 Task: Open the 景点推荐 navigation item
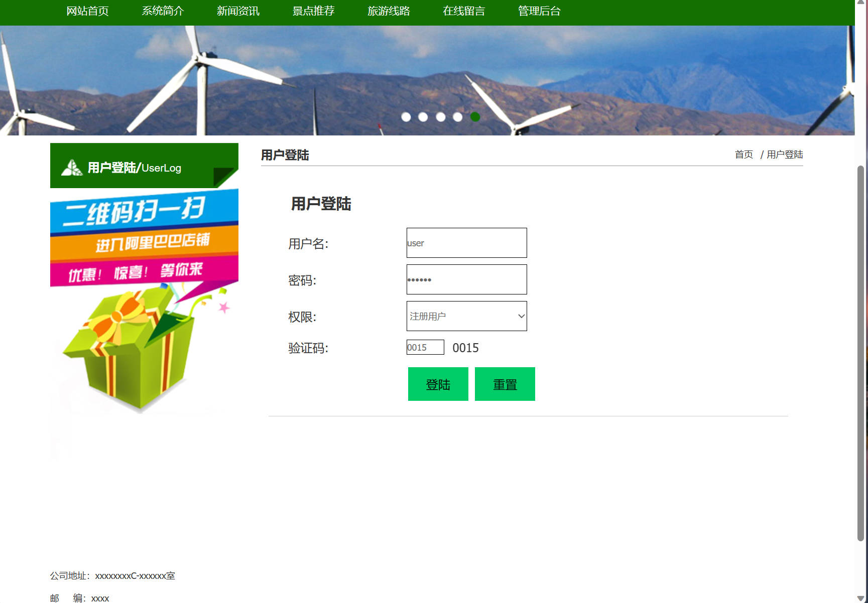click(x=312, y=11)
